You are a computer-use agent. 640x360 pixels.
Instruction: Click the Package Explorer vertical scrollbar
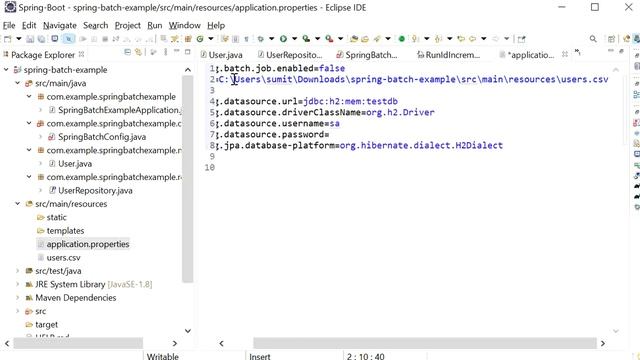[x=188, y=179]
